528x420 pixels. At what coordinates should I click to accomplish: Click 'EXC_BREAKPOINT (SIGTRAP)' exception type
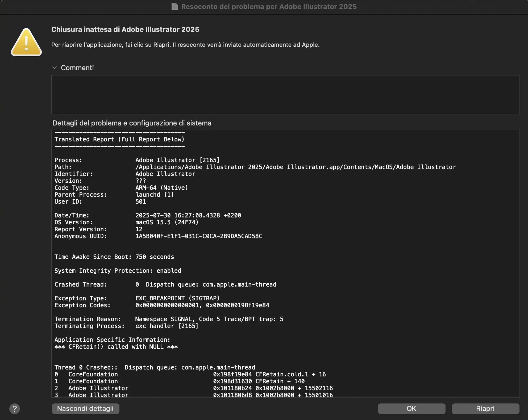coord(177,298)
